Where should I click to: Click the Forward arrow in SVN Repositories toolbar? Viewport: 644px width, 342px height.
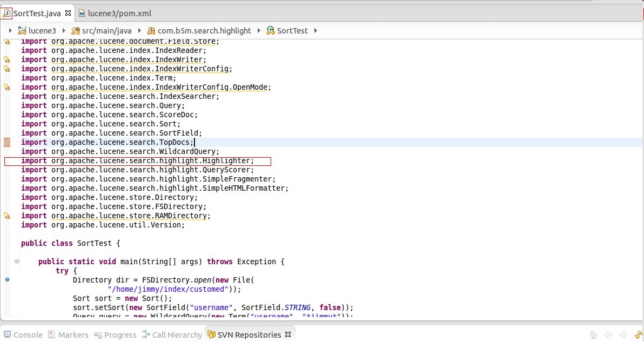click(623, 334)
